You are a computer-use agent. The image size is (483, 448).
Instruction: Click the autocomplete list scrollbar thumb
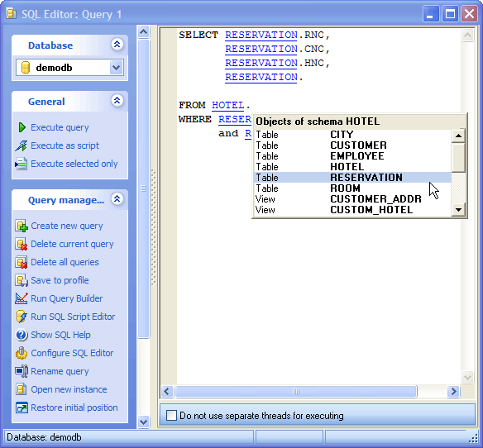458,157
